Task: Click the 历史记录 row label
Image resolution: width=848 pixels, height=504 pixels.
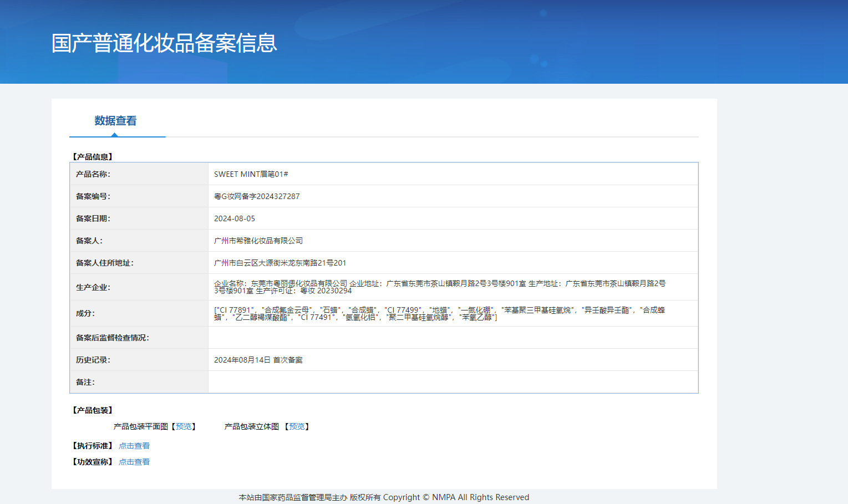Action: point(93,360)
